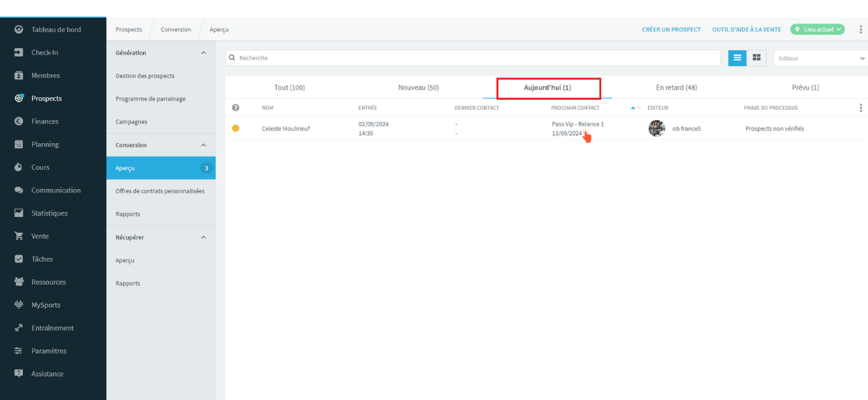Click Celeste Moulineuf yellow status dot
The height and width of the screenshot is (400, 868).
point(235,128)
